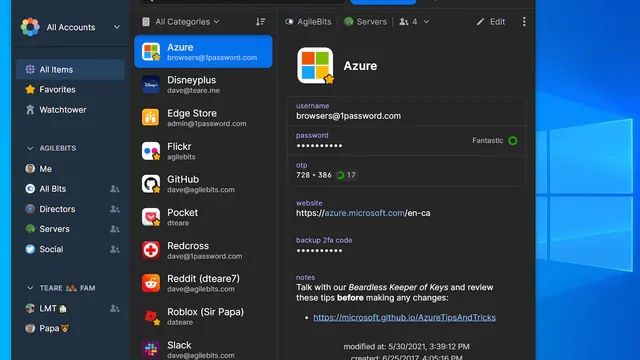Select the Edge Store login item

coord(203,118)
